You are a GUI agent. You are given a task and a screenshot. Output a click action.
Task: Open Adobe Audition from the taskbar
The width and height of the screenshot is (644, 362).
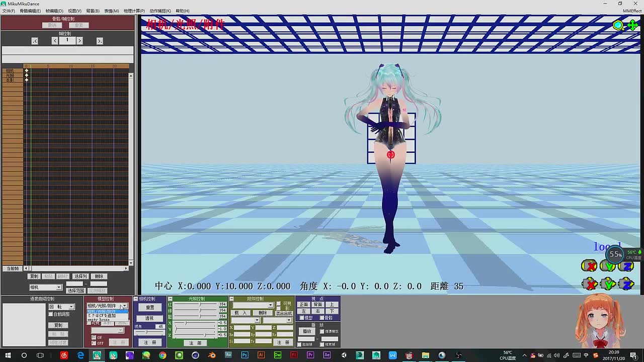(228, 355)
